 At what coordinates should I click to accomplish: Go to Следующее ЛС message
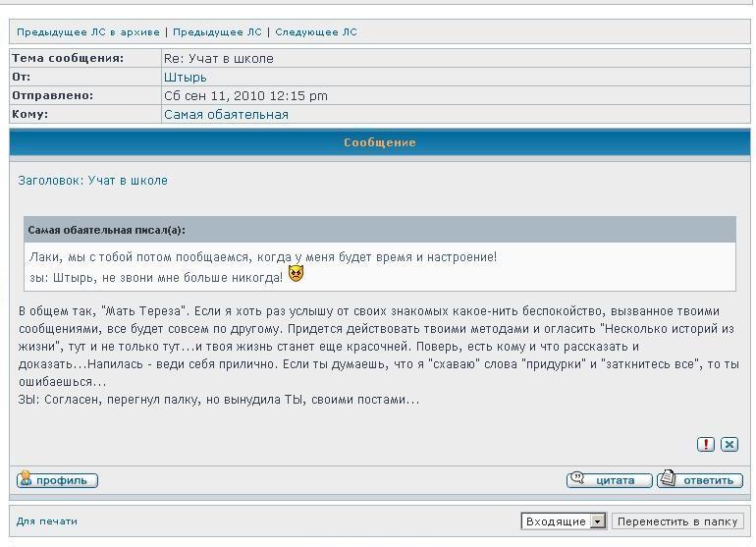[x=316, y=32]
